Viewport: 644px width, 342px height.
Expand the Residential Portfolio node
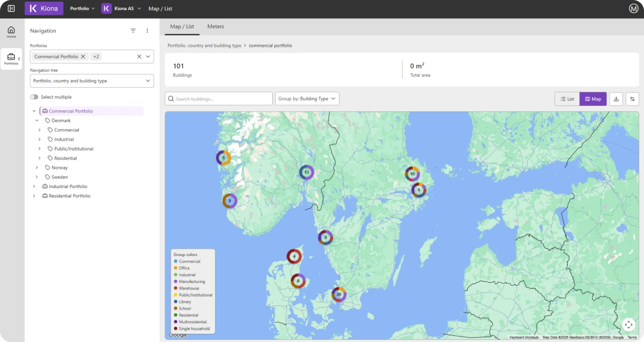[x=34, y=196]
